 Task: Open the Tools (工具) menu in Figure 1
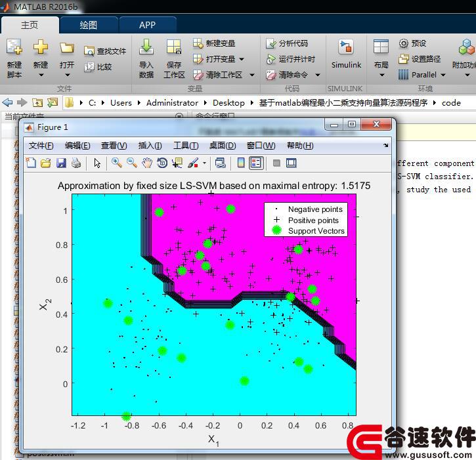tap(186, 146)
